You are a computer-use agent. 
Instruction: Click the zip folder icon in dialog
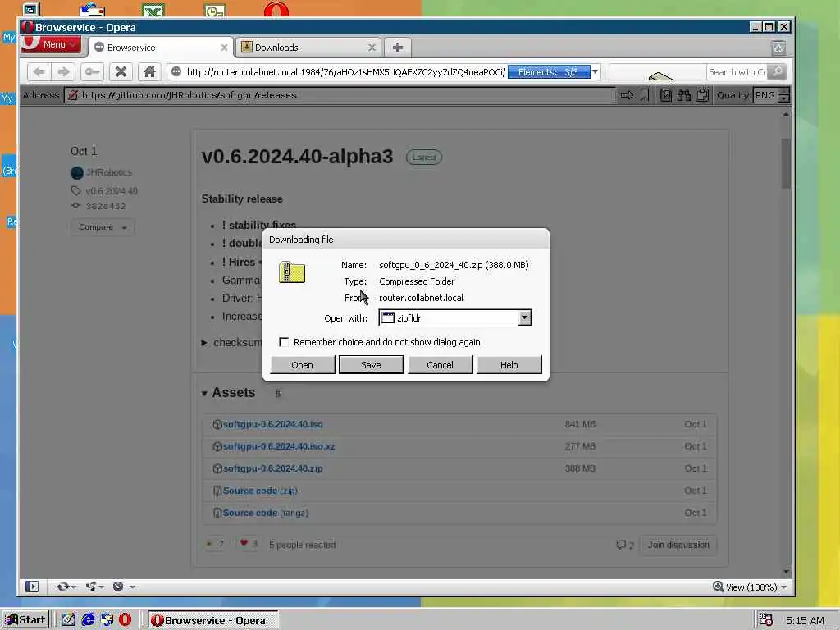[291, 272]
